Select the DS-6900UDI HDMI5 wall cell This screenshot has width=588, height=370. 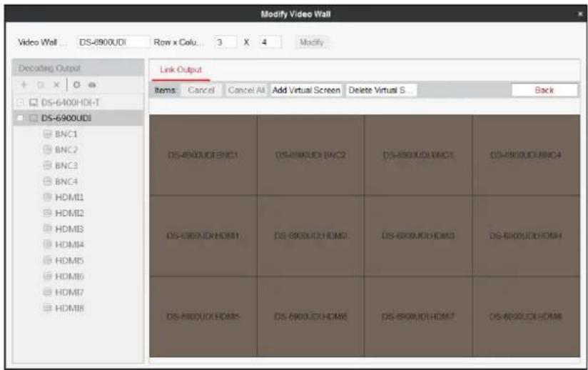203,316
